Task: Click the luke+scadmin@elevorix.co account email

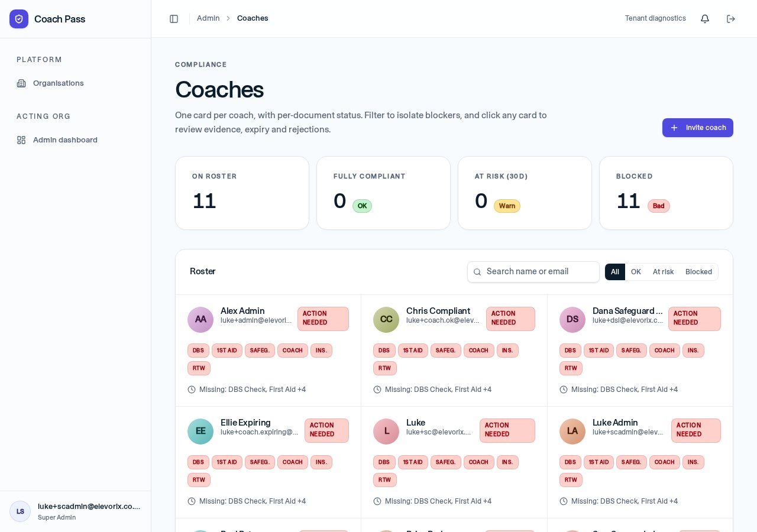Action: pyautogui.click(x=89, y=507)
